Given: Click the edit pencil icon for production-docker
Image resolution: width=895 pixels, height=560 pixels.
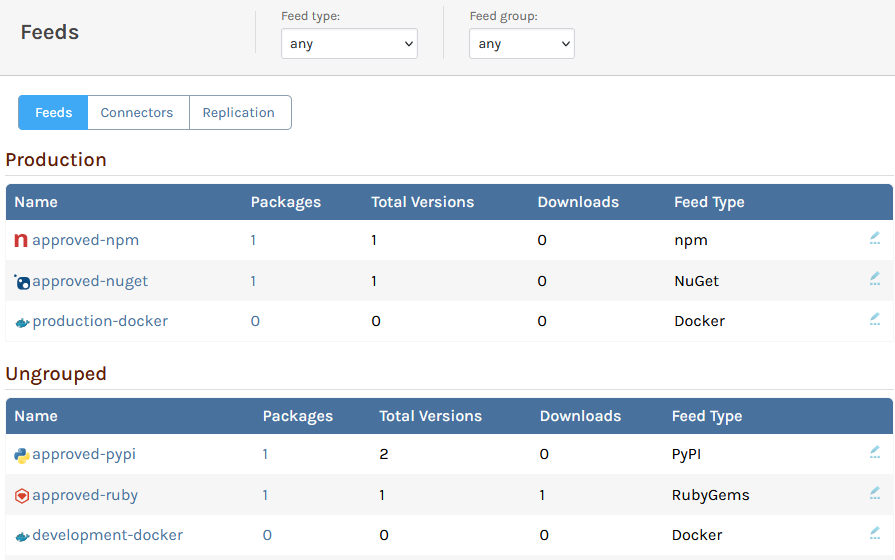Looking at the screenshot, I should tap(875, 319).
